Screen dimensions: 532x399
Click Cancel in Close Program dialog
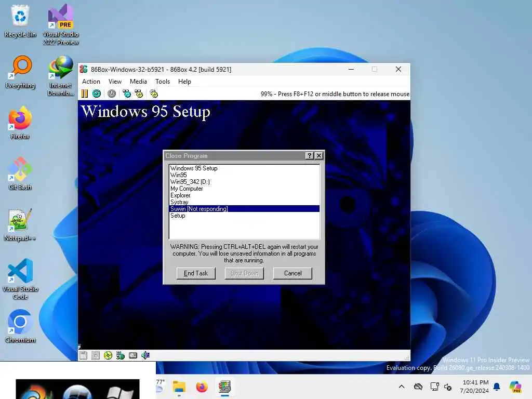[x=292, y=273]
